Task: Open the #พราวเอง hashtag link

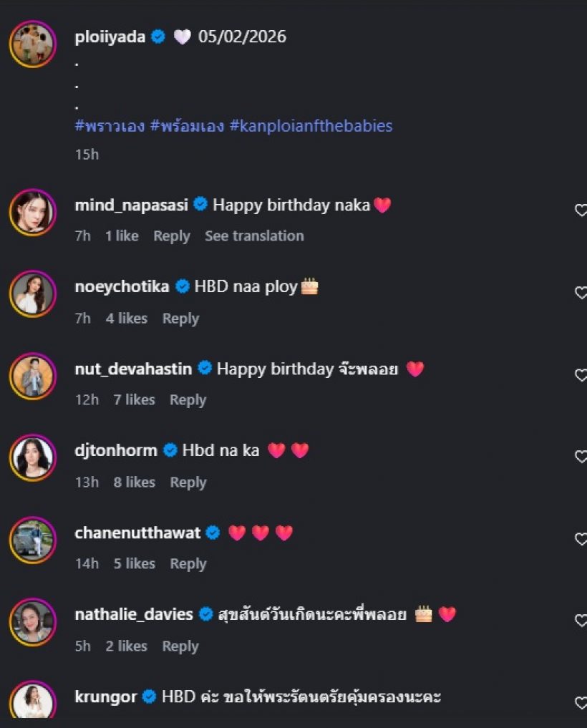Action: (x=110, y=126)
